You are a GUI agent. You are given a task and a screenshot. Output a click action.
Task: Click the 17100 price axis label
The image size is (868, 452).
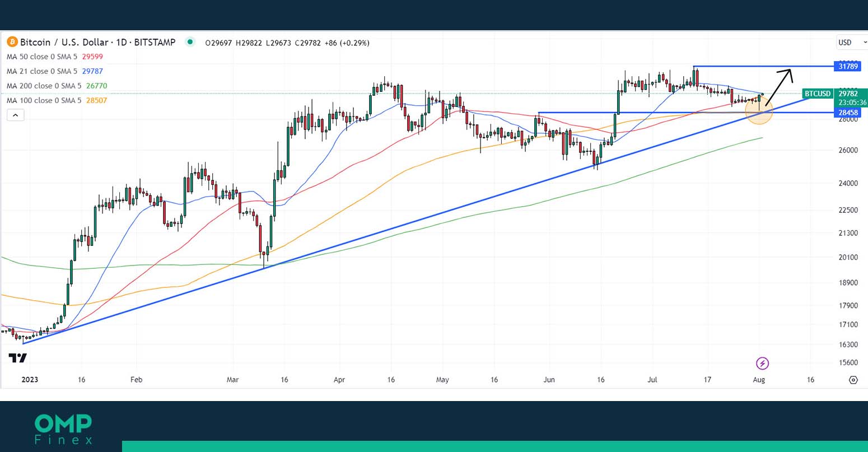848,325
